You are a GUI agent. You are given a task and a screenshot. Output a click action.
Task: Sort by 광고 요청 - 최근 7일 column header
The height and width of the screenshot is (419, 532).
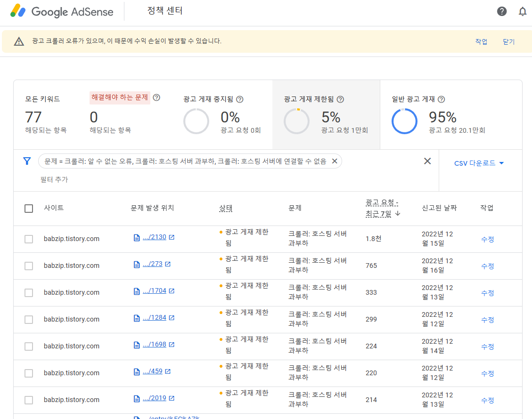tap(382, 208)
